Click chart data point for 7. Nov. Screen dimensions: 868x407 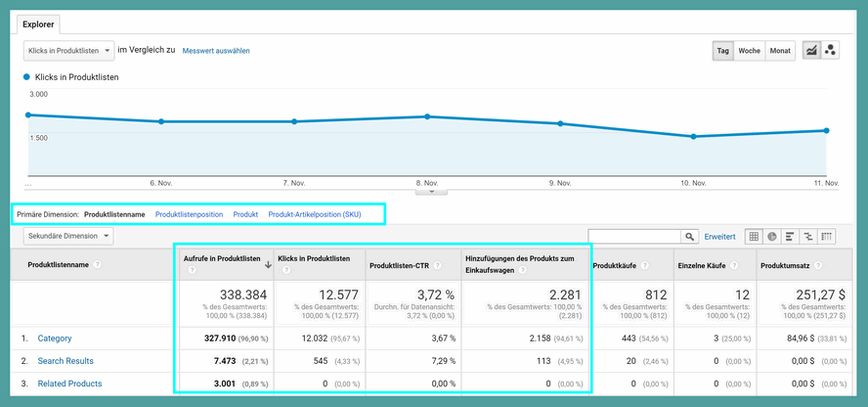click(x=294, y=121)
